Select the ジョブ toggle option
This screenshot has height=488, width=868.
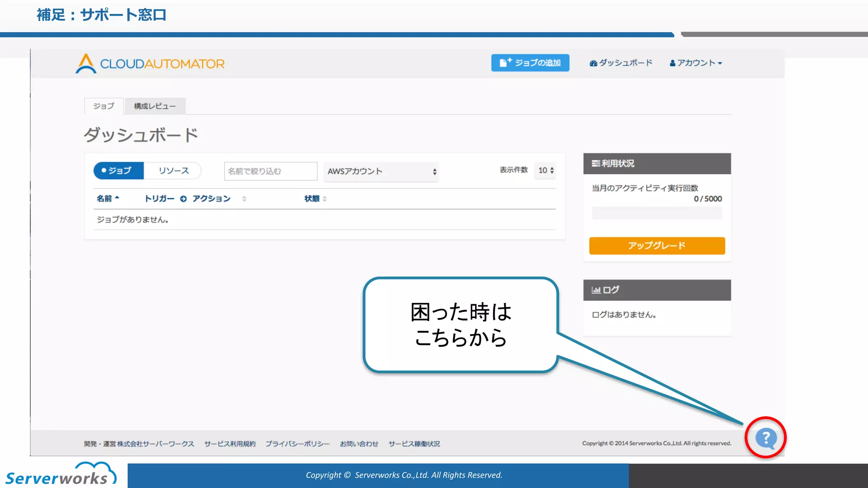(119, 170)
